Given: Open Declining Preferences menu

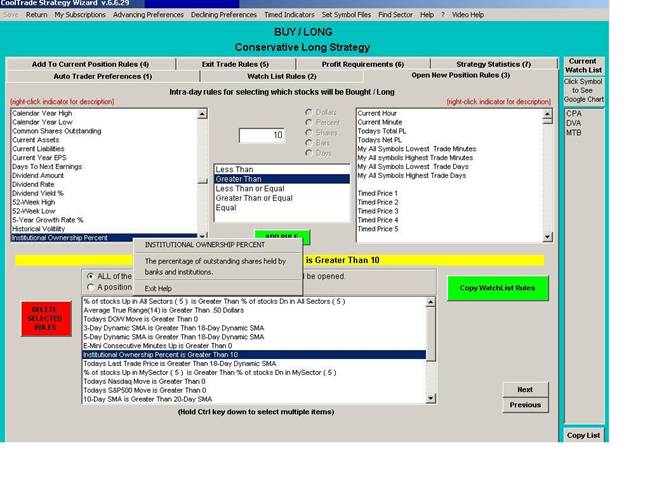Looking at the screenshot, I should 224,15.
